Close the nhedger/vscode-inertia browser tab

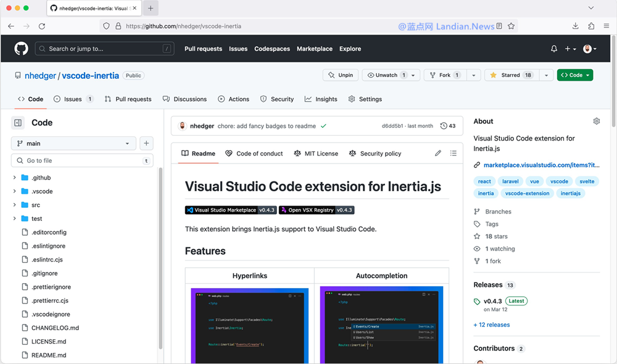135,8
